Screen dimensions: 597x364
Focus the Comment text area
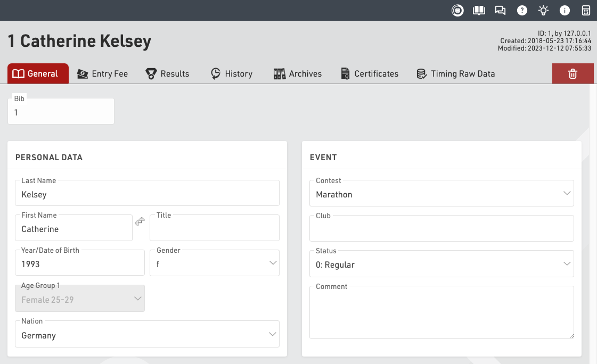click(x=441, y=314)
